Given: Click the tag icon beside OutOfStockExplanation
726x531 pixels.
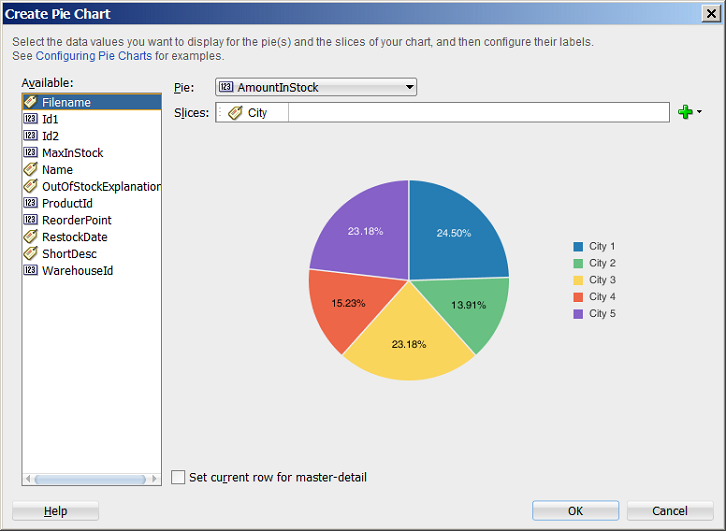Looking at the screenshot, I should point(31,186).
